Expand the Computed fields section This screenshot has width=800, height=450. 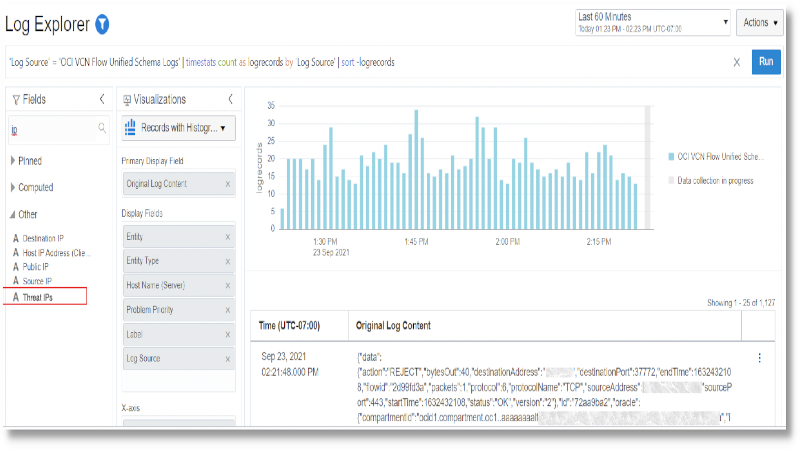coord(13,187)
